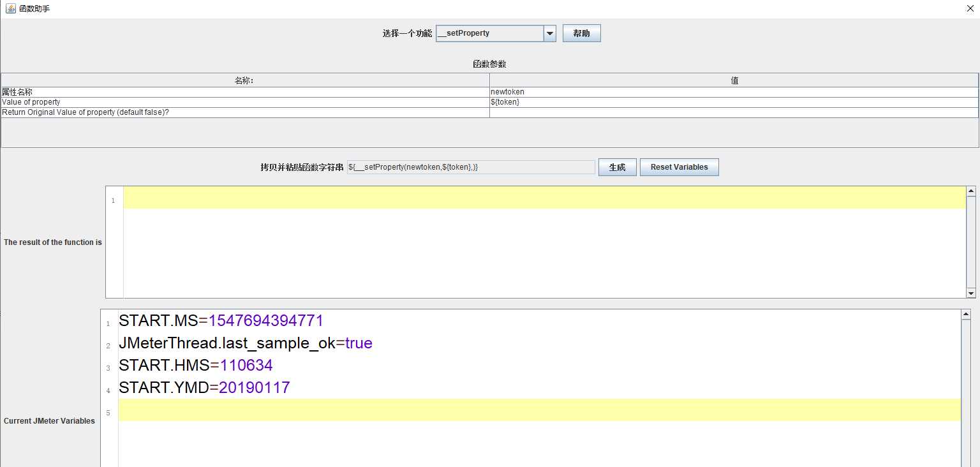Click the dropdown arrow beside __setProperty
The height and width of the screenshot is (467, 980).
pyautogui.click(x=550, y=33)
